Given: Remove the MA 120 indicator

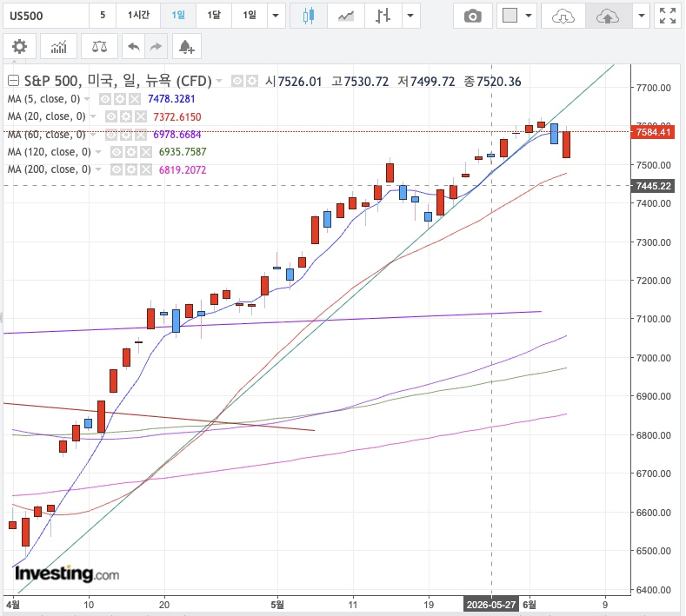Looking at the screenshot, I should [x=146, y=152].
